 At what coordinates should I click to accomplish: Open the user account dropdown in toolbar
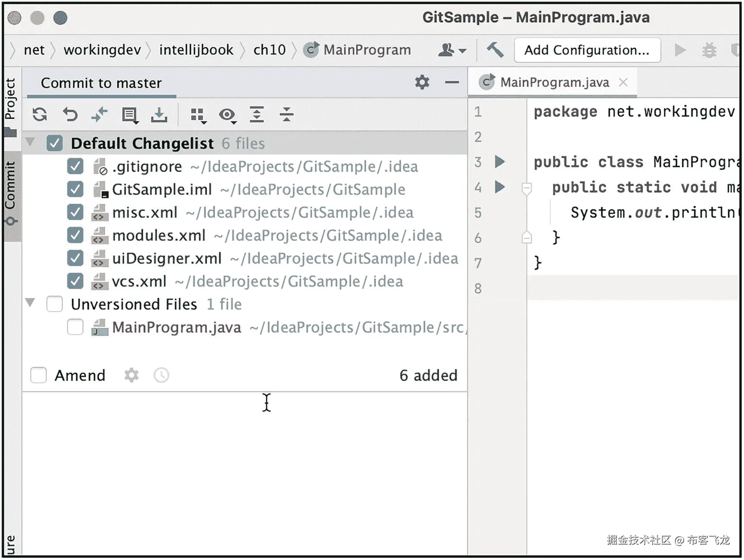click(450, 50)
